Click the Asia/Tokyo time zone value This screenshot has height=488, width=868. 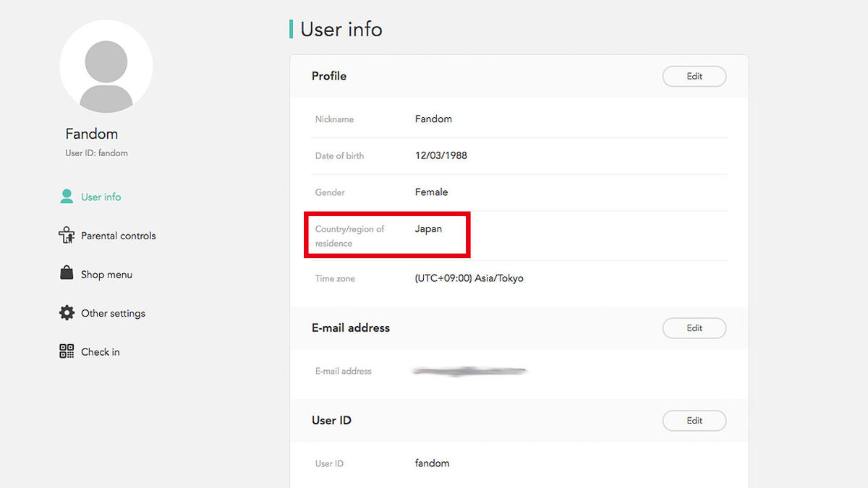pyautogui.click(x=469, y=278)
